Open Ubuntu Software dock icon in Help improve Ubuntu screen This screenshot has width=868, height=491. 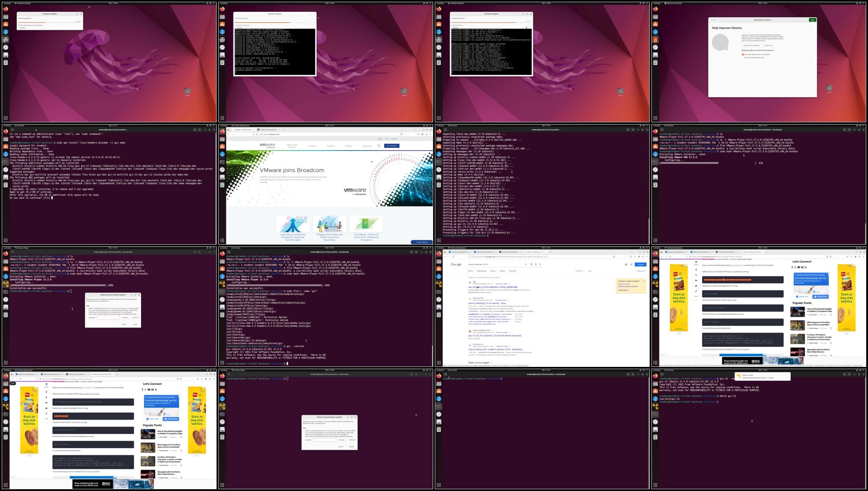click(x=655, y=24)
